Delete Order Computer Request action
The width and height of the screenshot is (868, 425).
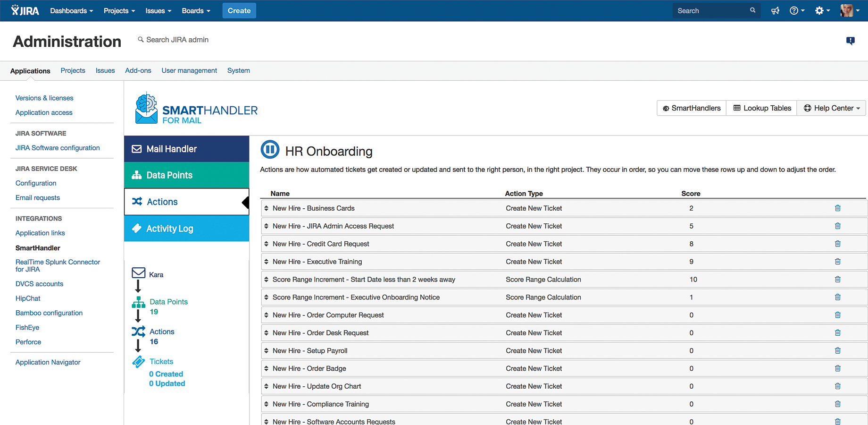pyautogui.click(x=838, y=315)
